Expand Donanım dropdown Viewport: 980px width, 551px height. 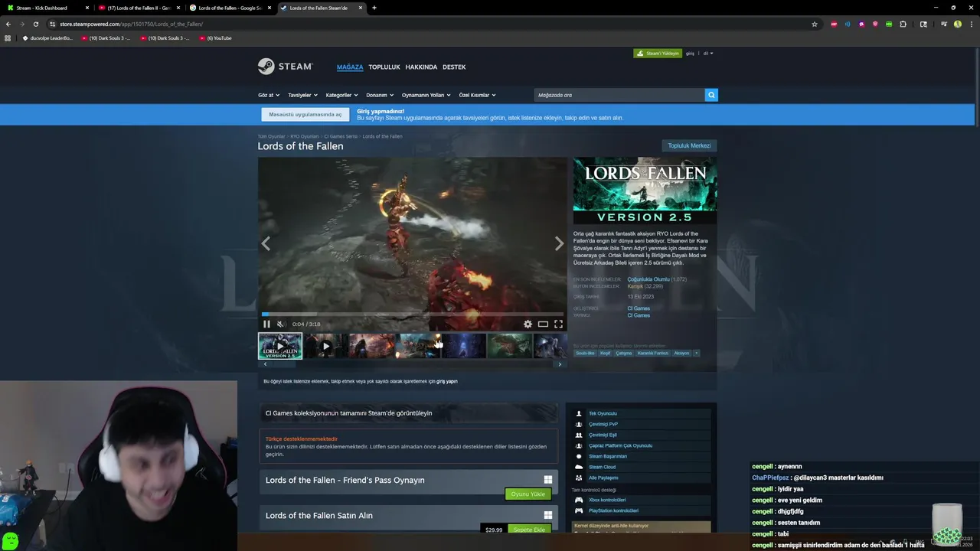point(380,95)
